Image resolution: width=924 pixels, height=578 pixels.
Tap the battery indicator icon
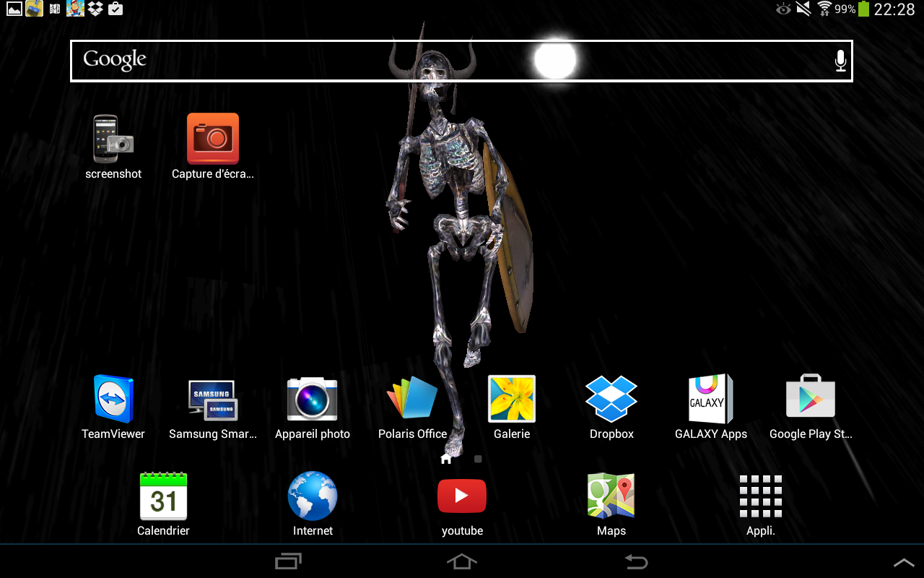point(863,9)
